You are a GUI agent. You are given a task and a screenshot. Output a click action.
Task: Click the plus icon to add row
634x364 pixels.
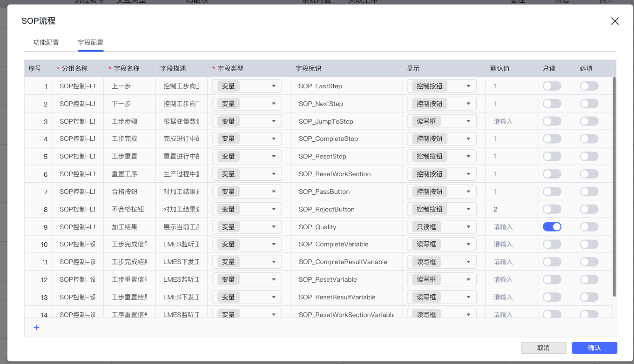[37, 328]
